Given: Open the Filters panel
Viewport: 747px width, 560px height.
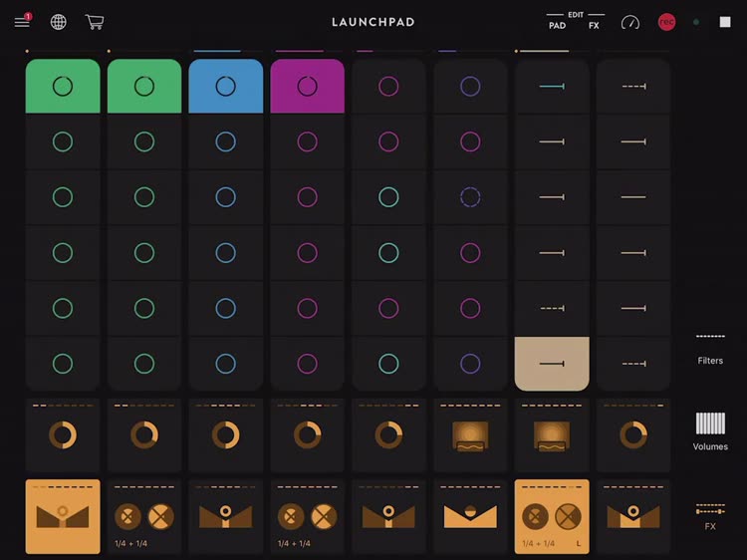Looking at the screenshot, I should point(710,350).
